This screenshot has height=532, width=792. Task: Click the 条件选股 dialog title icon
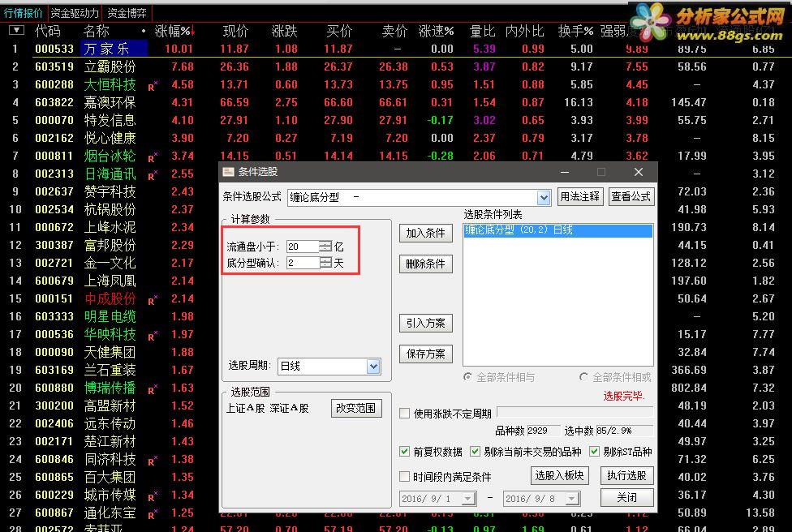tap(228, 172)
